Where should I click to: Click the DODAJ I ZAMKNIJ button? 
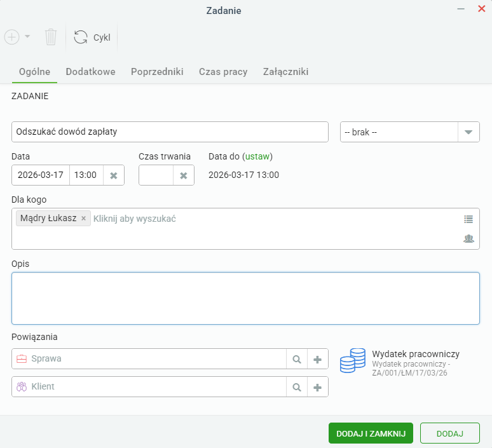click(371, 433)
